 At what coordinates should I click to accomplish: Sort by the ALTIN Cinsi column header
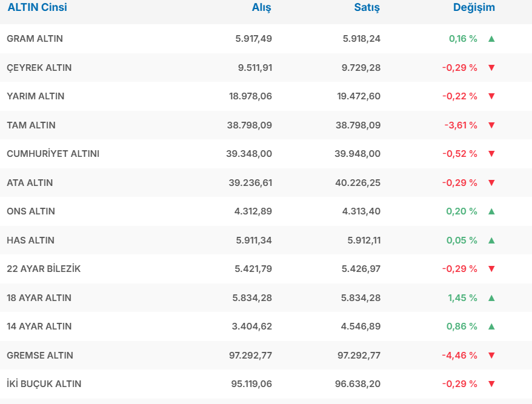[37, 8]
